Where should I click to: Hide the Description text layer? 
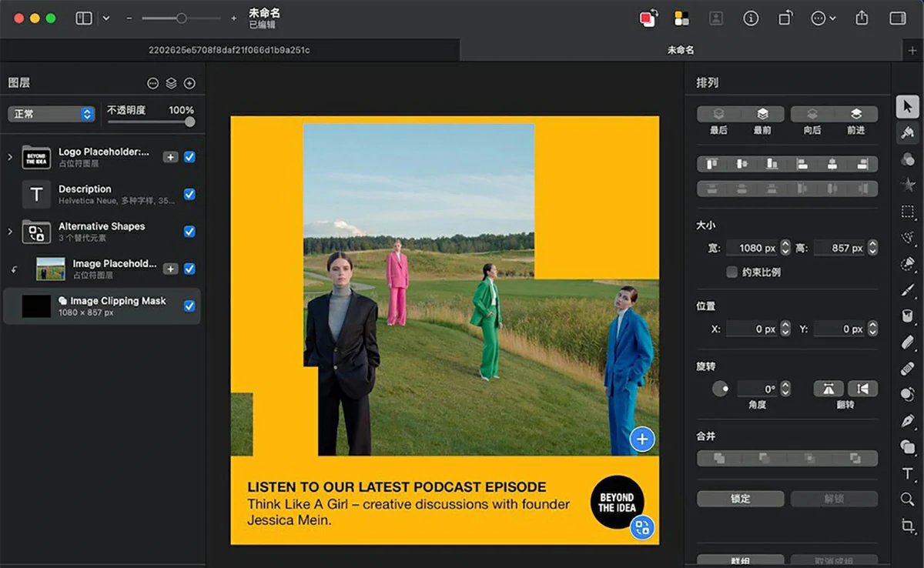tap(189, 194)
